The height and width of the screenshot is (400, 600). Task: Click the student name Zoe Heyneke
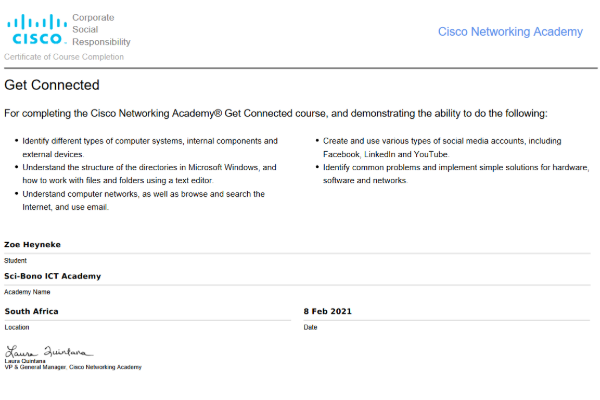tap(35, 244)
